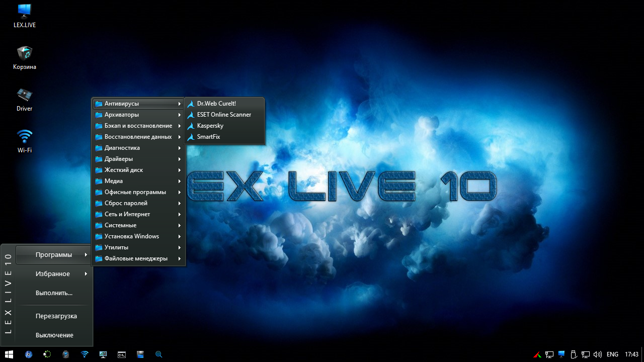Viewport: 644px width, 362px height.
Task: Click the Wi-Fi icon in the taskbar
Action: point(85,354)
